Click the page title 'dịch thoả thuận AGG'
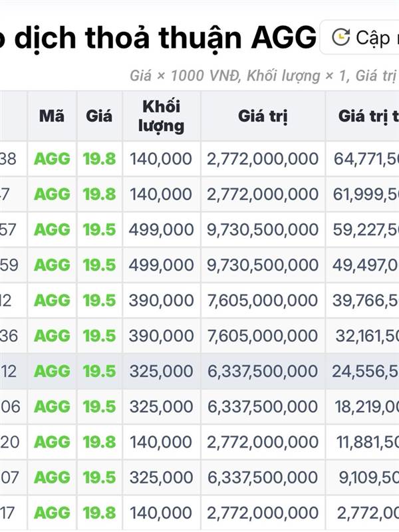This screenshot has height=532, width=399. [160, 39]
